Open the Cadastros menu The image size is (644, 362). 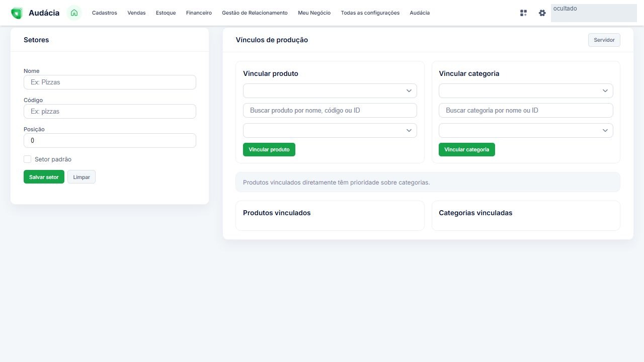click(105, 13)
